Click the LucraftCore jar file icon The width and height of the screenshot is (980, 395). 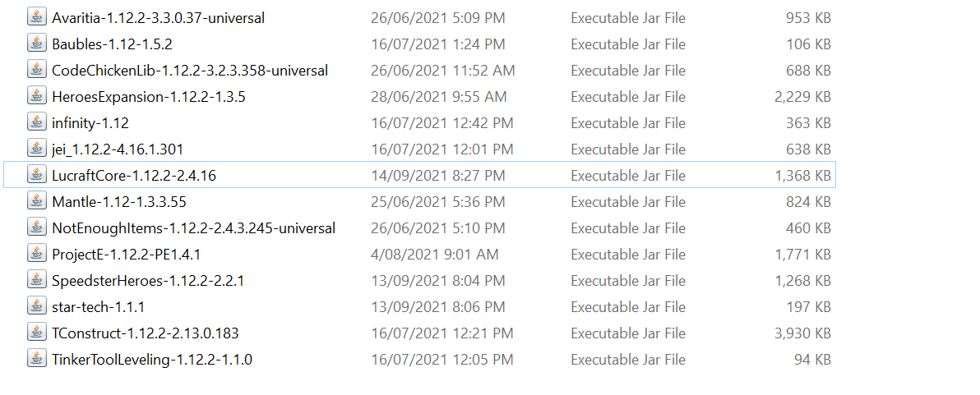click(x=37, y=176)
